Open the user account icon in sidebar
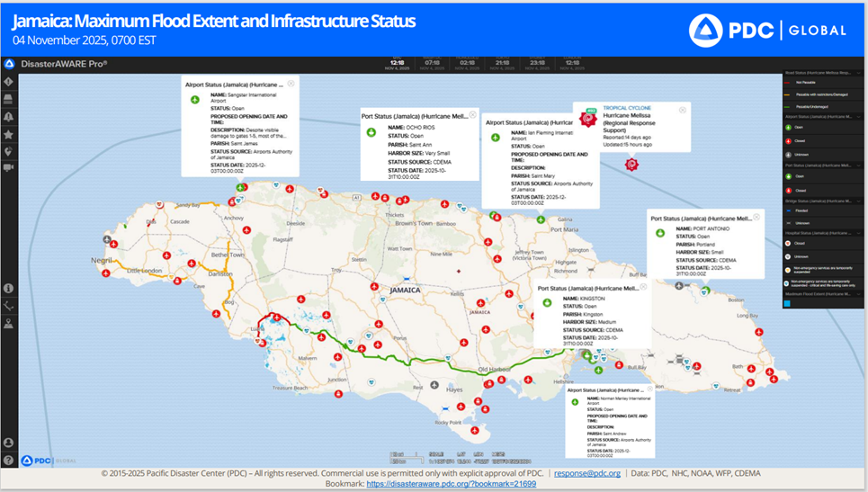This screenshot has width=868, height=492. pos(9,443)
